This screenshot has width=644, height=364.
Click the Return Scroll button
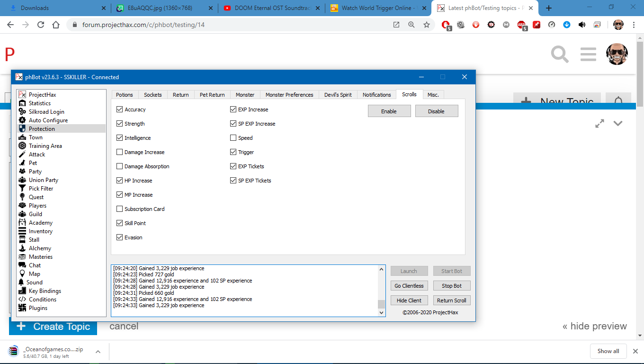451,300
